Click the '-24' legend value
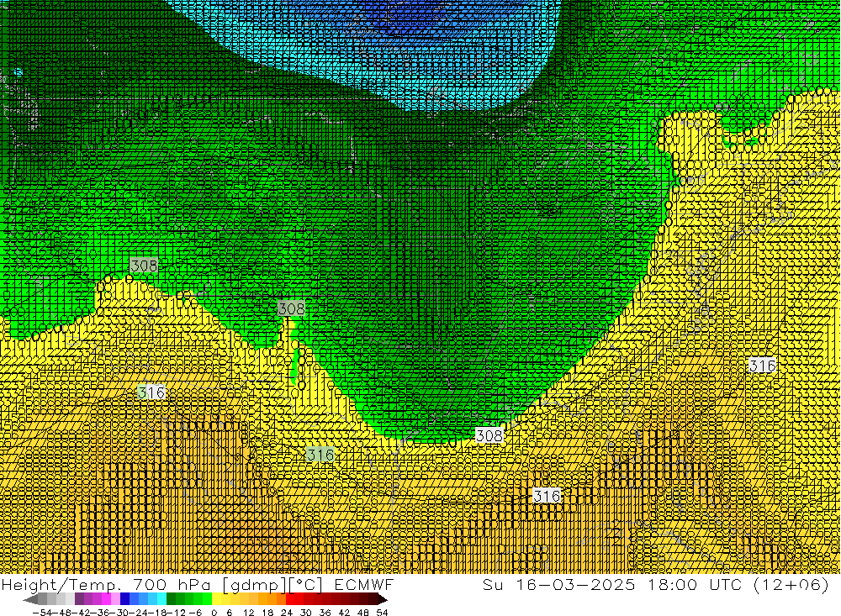841x616 pixels. [137, 613]
